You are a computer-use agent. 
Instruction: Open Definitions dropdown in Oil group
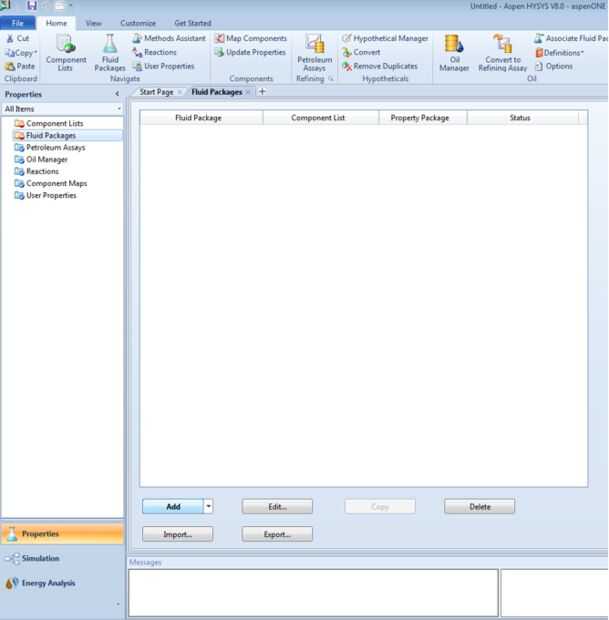coord(559,53)
